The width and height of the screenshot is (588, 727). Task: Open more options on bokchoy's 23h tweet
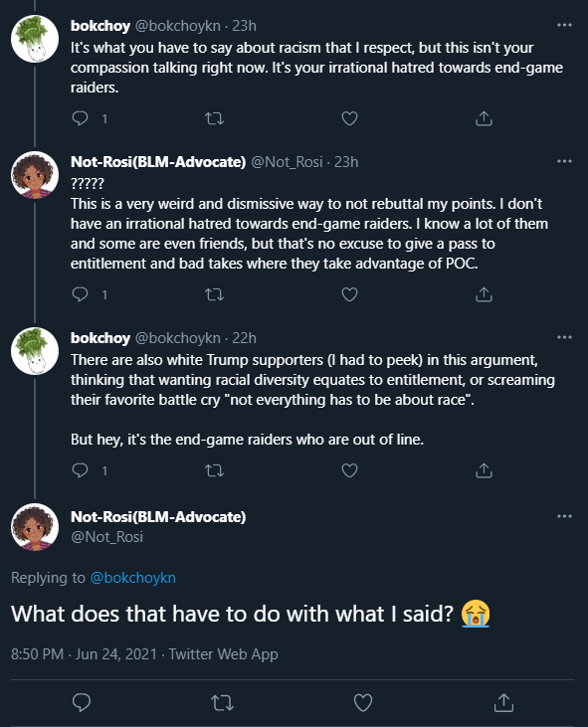click(564, 25)
